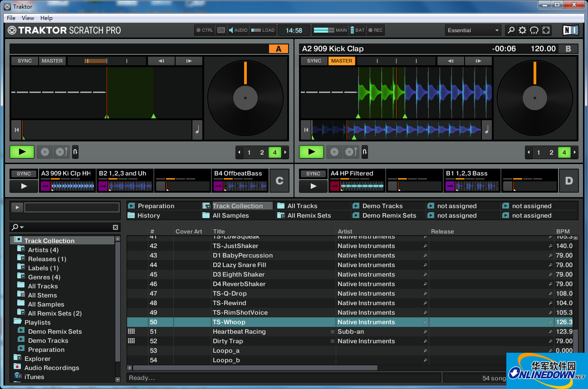Click purple trigger icon of A3 909 Ki Clp HH
Image resolution: width=588 pixels, height=389 pixels.
(x=45, y=186)
